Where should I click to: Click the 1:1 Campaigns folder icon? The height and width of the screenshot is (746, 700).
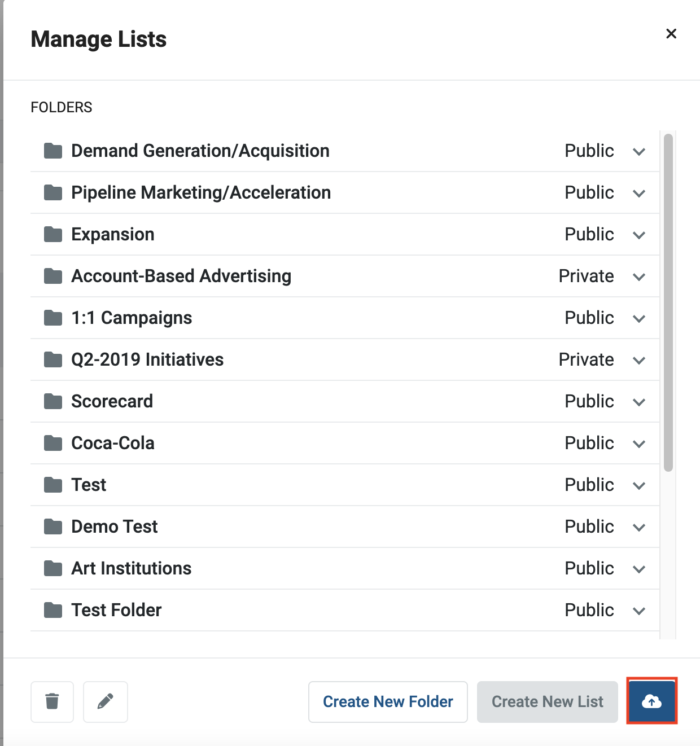pos(53,318)
